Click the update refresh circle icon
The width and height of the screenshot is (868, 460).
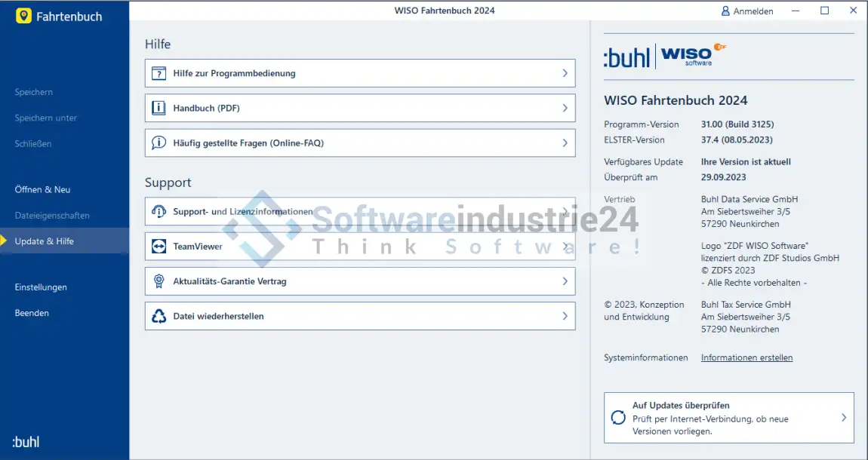(617, 418)
